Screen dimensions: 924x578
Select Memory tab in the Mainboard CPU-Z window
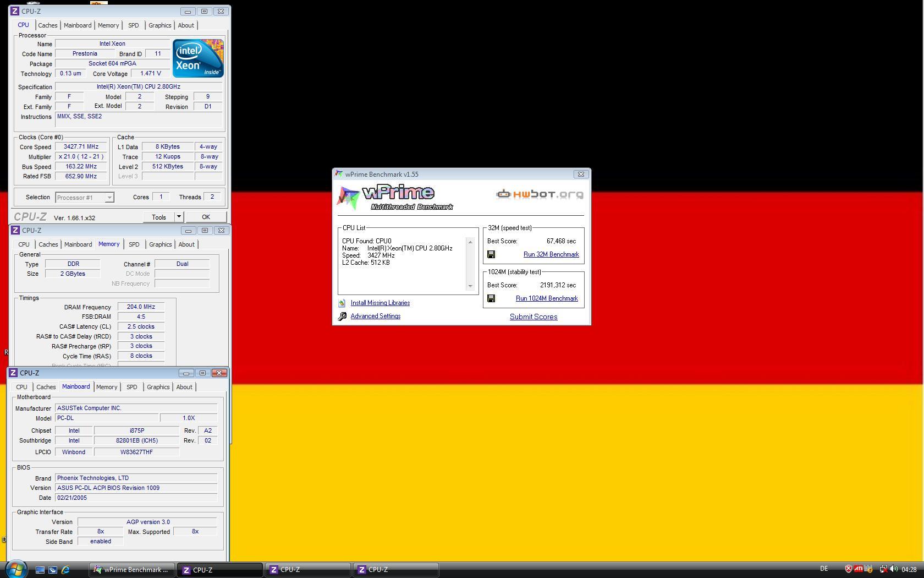pos(107,387)
